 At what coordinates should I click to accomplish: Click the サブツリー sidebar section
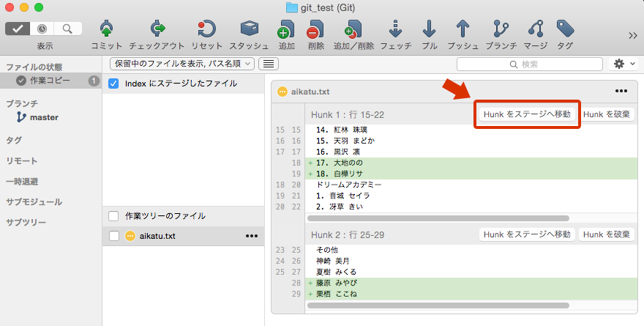click(x=26, y=223)
